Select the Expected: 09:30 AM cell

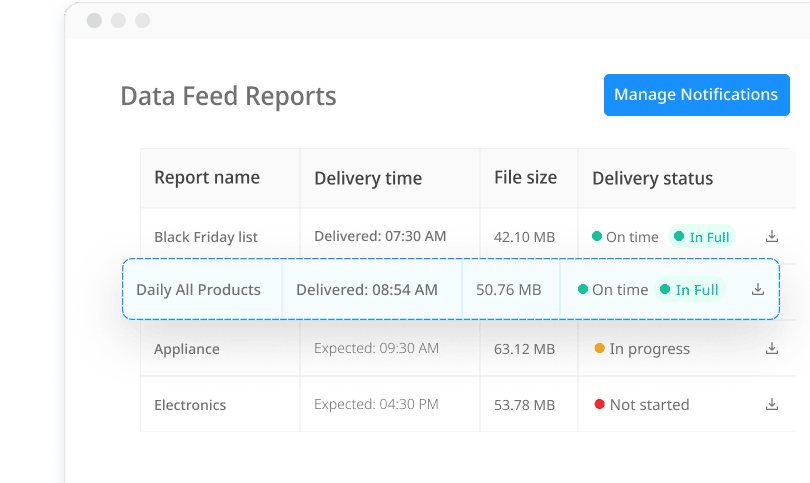point(377,348)
